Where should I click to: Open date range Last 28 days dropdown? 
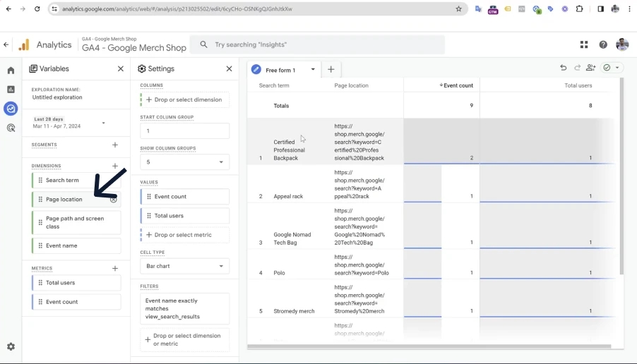click(x=69, y=123)
